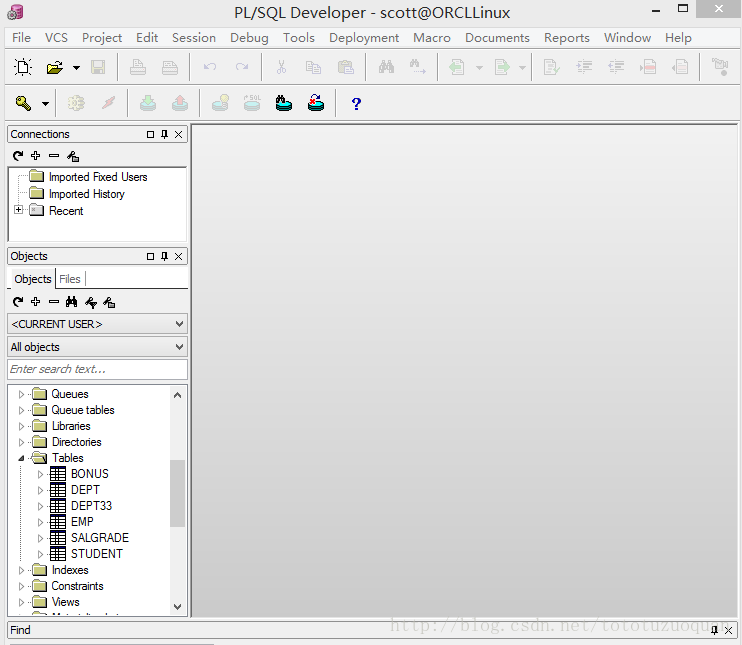Viewport: 742px width, 645px height.
Task: Click the plus icon in Objects toolbar
Action: click(35, 301)
